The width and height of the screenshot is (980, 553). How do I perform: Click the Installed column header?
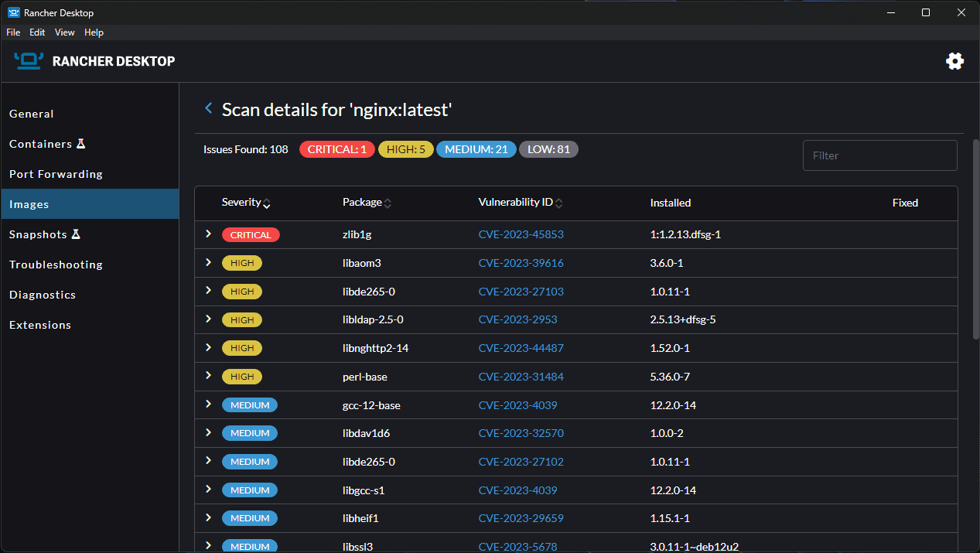click(670, 203)
